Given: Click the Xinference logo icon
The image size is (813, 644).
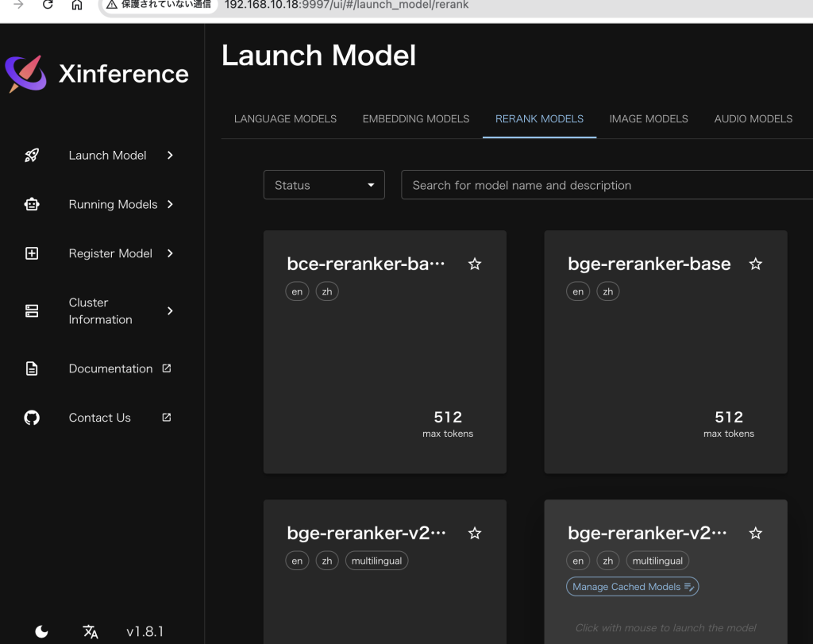Looking at the screenshot, I should (x=26, y=74).
